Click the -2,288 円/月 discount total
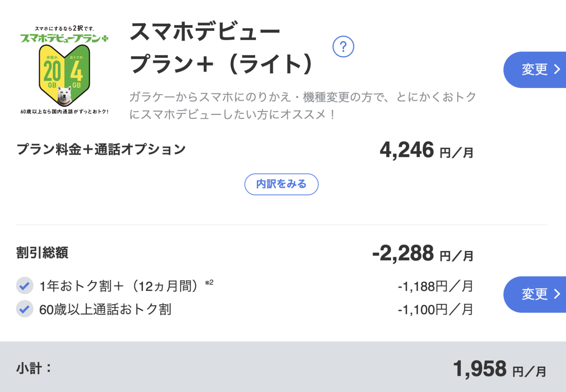The height and width of the screenshot is (392, 566). [x=423, y=254]
